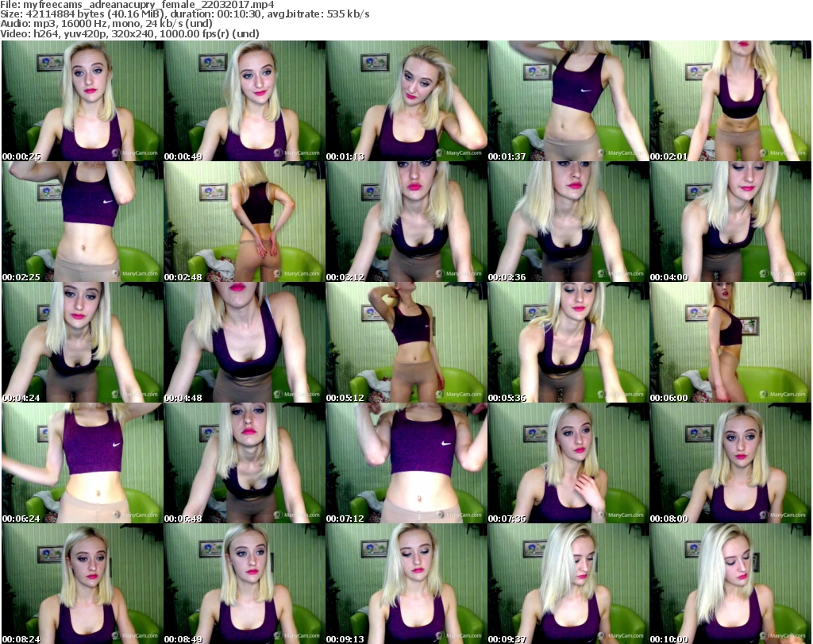Pick the frame stamped 00:02:25
813x644 pixels.
[83, 222]
